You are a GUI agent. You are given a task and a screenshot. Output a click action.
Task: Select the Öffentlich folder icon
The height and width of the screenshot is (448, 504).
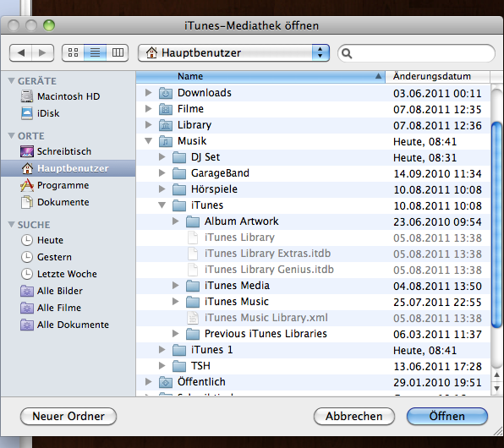pos(166,382)
